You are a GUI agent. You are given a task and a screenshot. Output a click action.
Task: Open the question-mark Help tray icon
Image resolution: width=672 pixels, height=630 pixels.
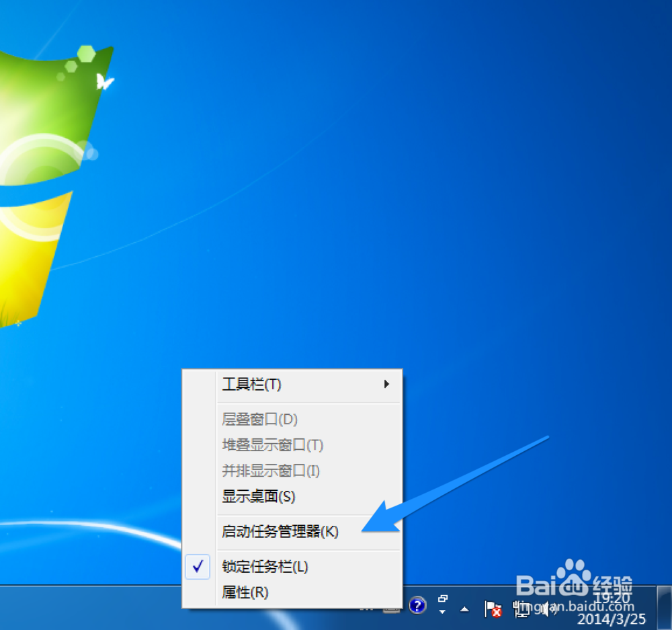coord(417,606)
